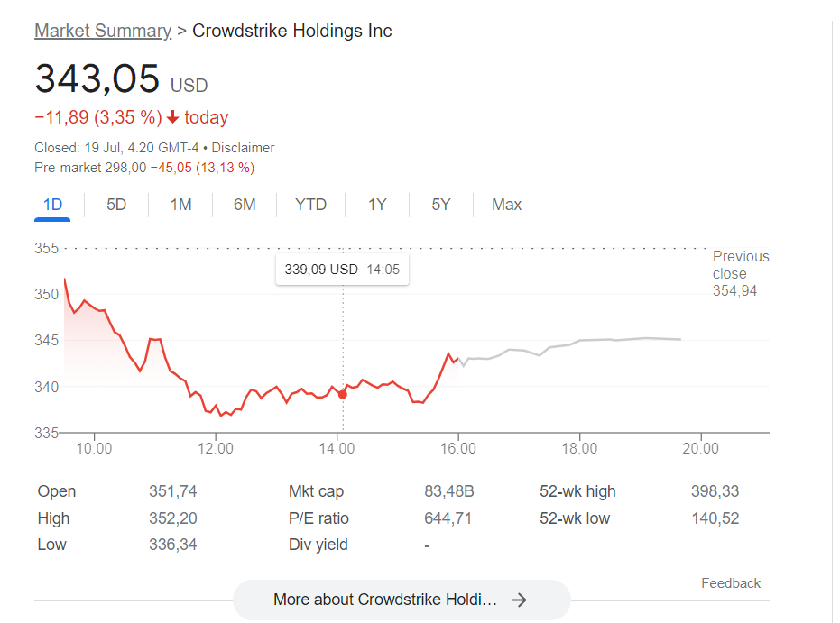Select the YTD range tab
Image resolution: width=840 pixels, height=623 pixels.
[x=310, y=205]
